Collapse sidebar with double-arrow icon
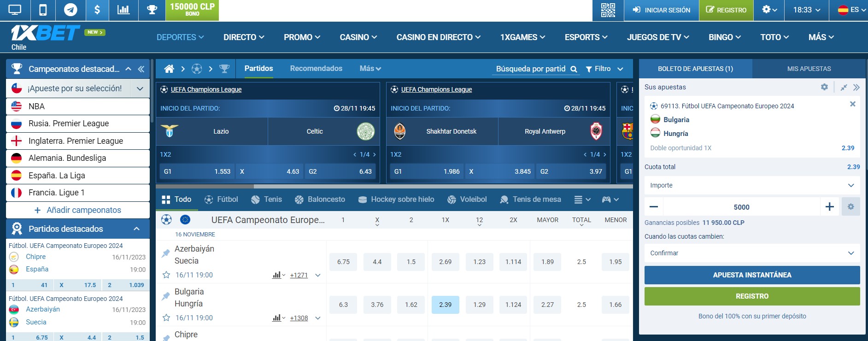This screenshot has width=868, height=341. click(x=141, y=69)
